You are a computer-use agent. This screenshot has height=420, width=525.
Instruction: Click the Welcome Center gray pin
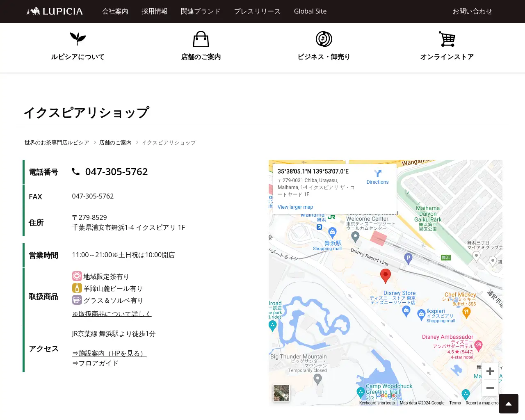[x=356, y=237]
